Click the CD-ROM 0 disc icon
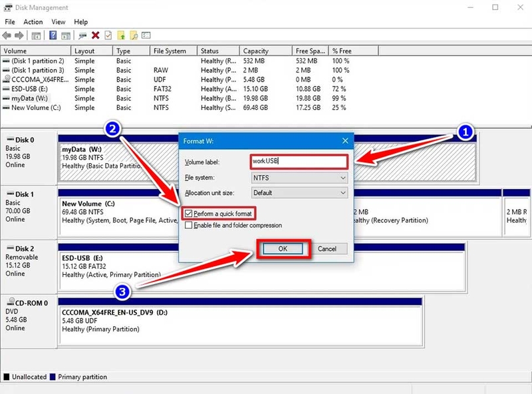532x394 pixels. point(11,302)
